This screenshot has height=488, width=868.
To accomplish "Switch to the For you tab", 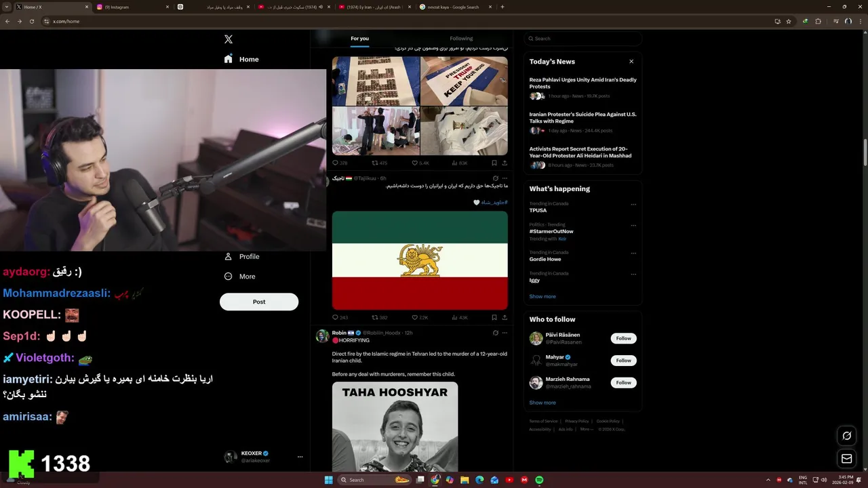I will click(359, 39).
